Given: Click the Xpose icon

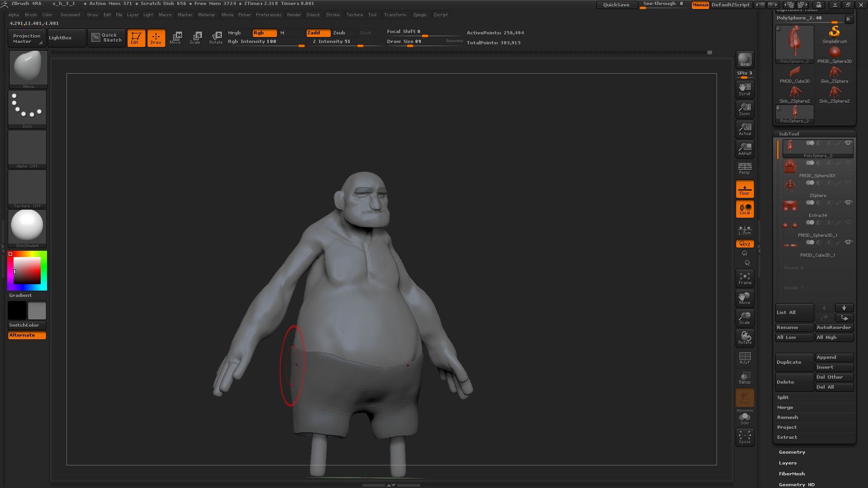Looking at the screenshot, I should click(745, 437).
